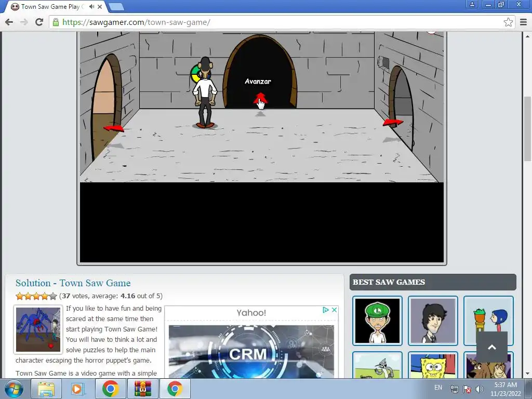532x399 pixels.
Task: Open the SpongeBob saw game thumbnail
Action: point(433,365)
